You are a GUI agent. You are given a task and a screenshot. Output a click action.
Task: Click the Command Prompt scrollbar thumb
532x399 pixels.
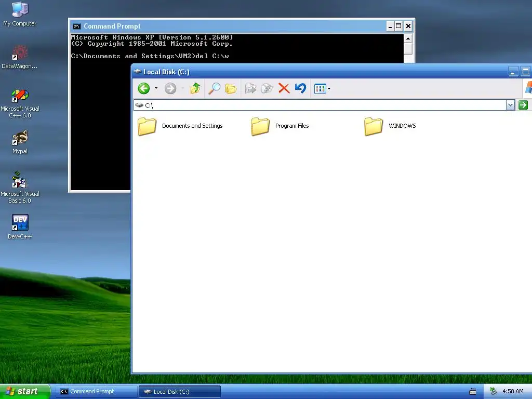[x=408, y=48]
